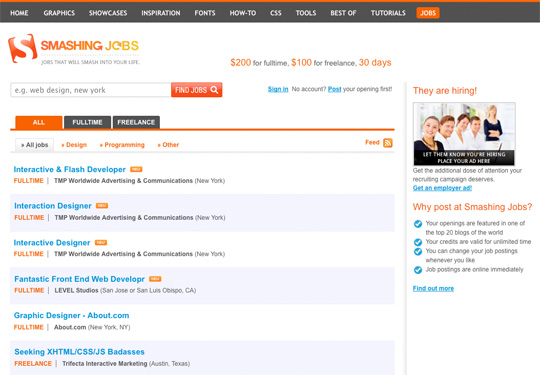
Task: Open HOW-TO in top navigation
Action: pyautogui.click(x=243, y=13)
